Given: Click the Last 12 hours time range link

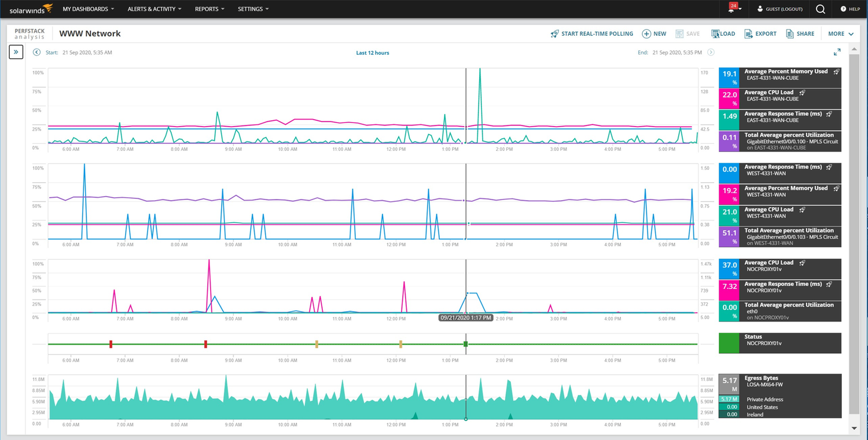Looking at the screenshot, I should pos(373,52).
